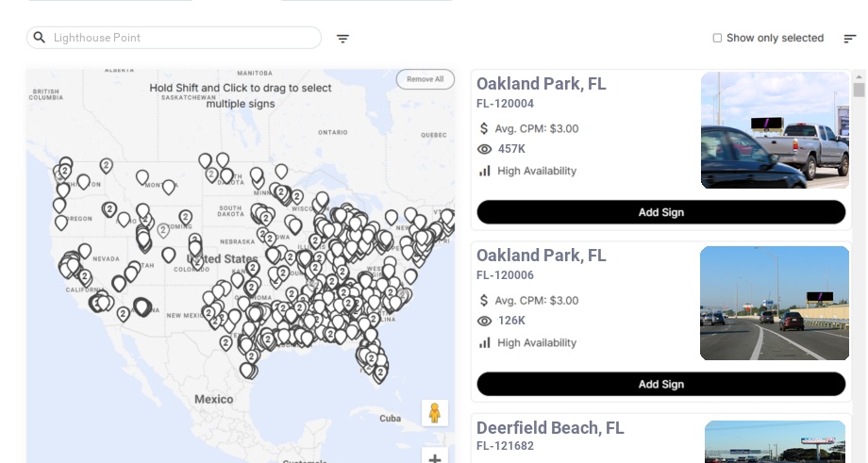868x463 pixels.
Task: Click the dollar icon for FL-120004 CPM
Action: 484,128
